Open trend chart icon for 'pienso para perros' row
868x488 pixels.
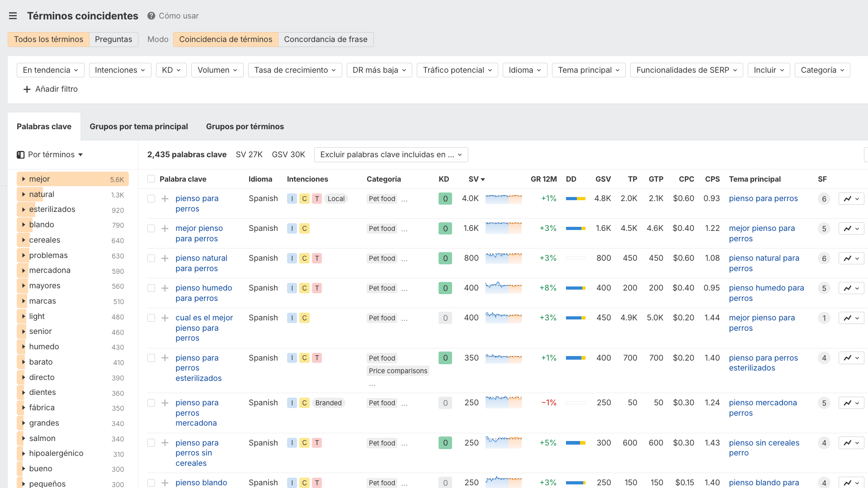point(851,199)
